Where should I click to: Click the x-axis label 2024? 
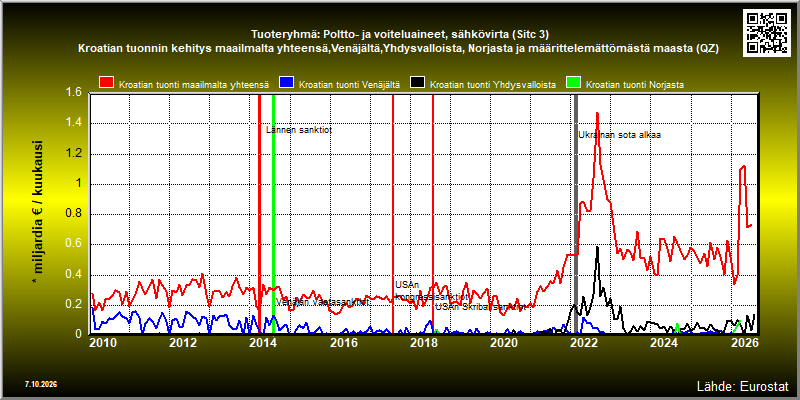[x=663, y=342]
